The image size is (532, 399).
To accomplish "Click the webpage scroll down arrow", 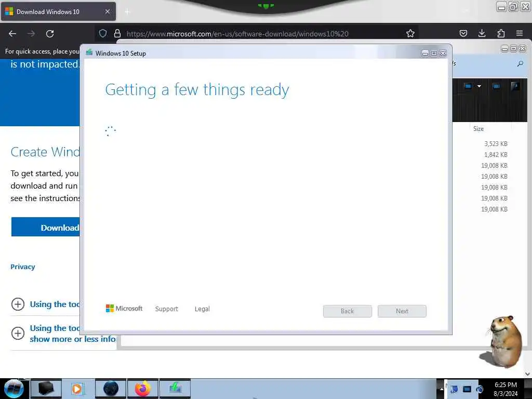I will click(x=528, y=374).
